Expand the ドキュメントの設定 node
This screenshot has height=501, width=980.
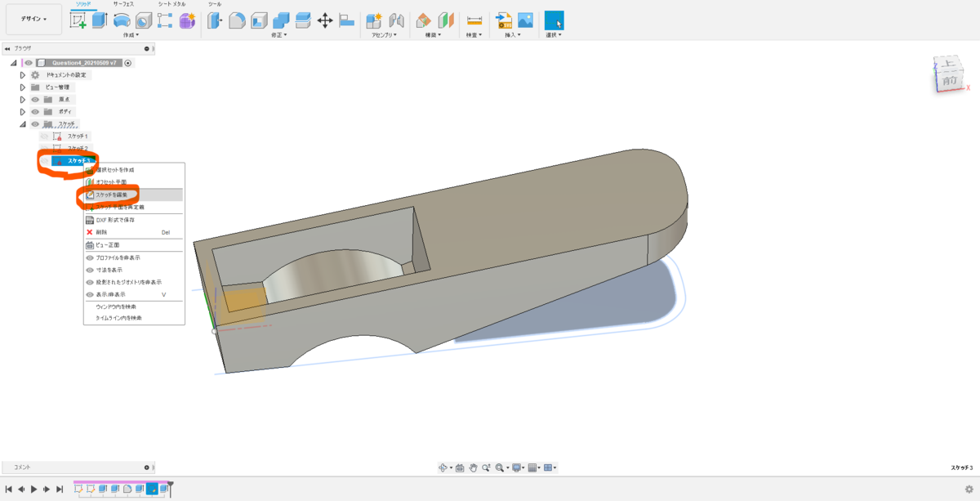23,75
